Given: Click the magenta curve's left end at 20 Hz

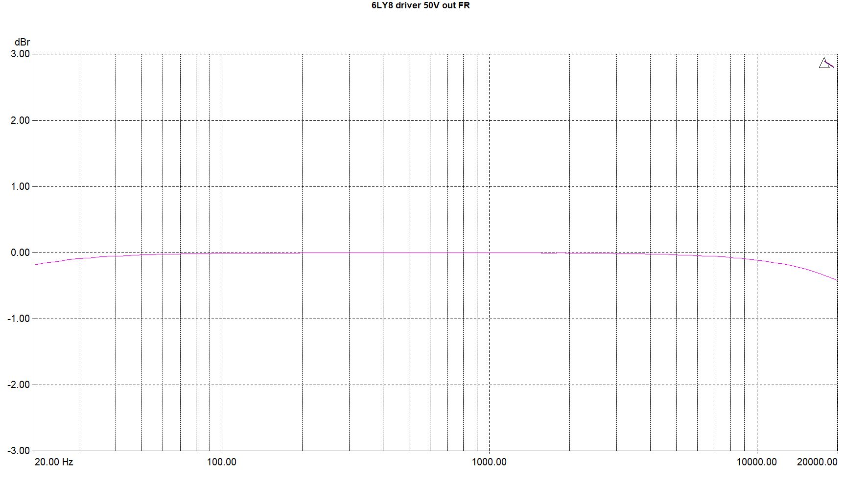Looking at the screenshot, I should (x=36, y=264).
